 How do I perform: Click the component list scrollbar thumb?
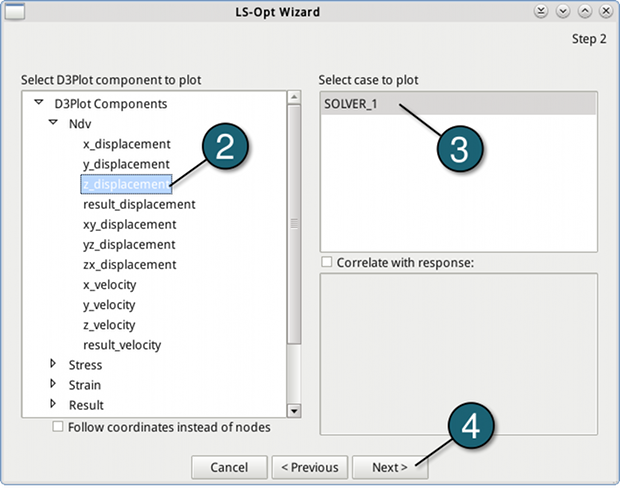point(294,224)
